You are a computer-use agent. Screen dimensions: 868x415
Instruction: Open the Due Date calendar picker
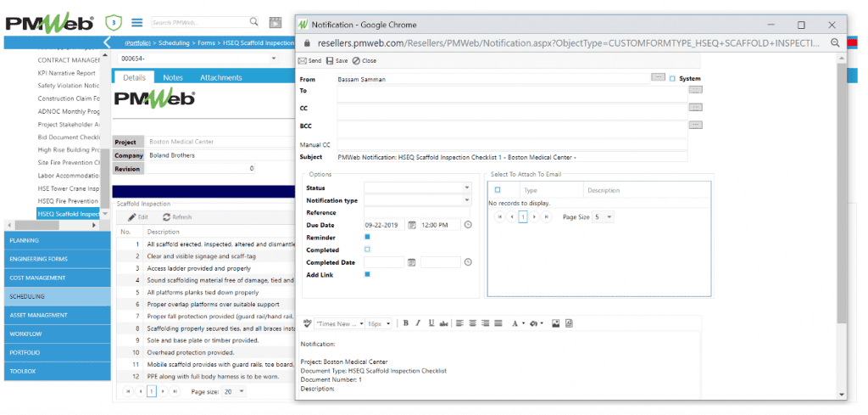point(412,225)
